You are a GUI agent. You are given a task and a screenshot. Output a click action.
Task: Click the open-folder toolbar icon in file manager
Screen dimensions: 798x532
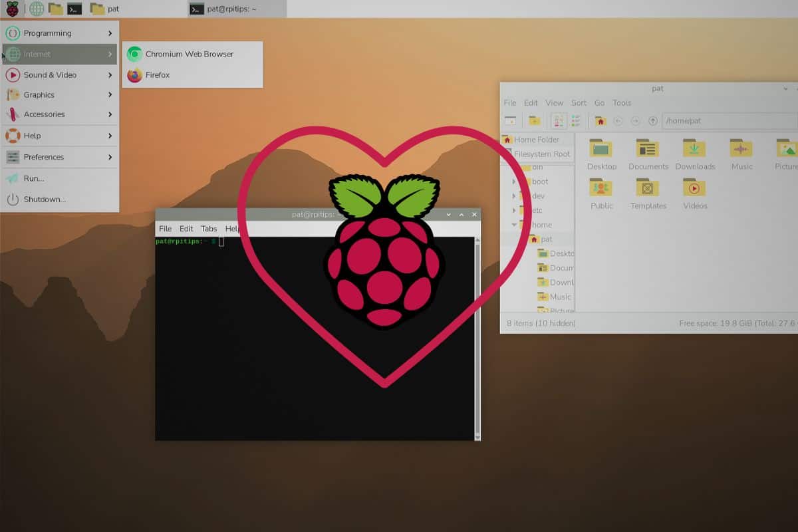coord(533,120)
